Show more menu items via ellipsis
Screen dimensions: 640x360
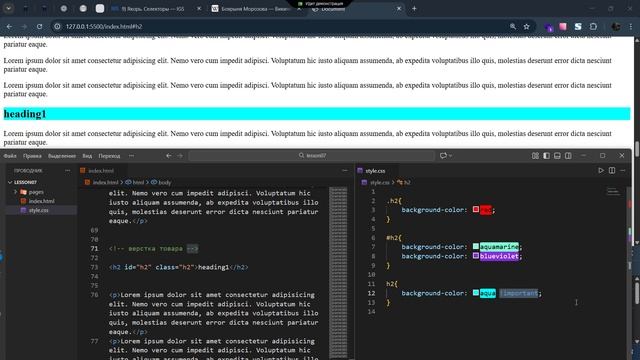pyautogui.click(x=131, y=156)
